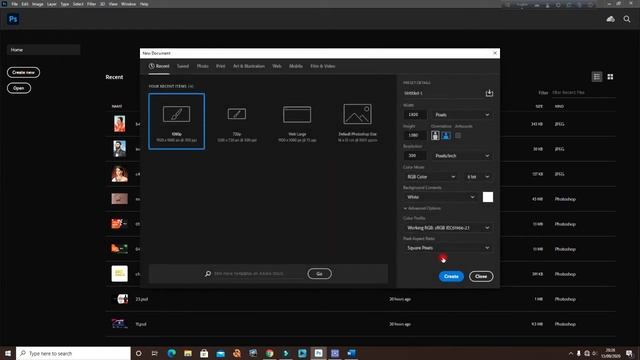Open the Pixels/Inch resolution units dropdown
The width and height of the screenshot is (640, 360).
click(x=462, y=156)
